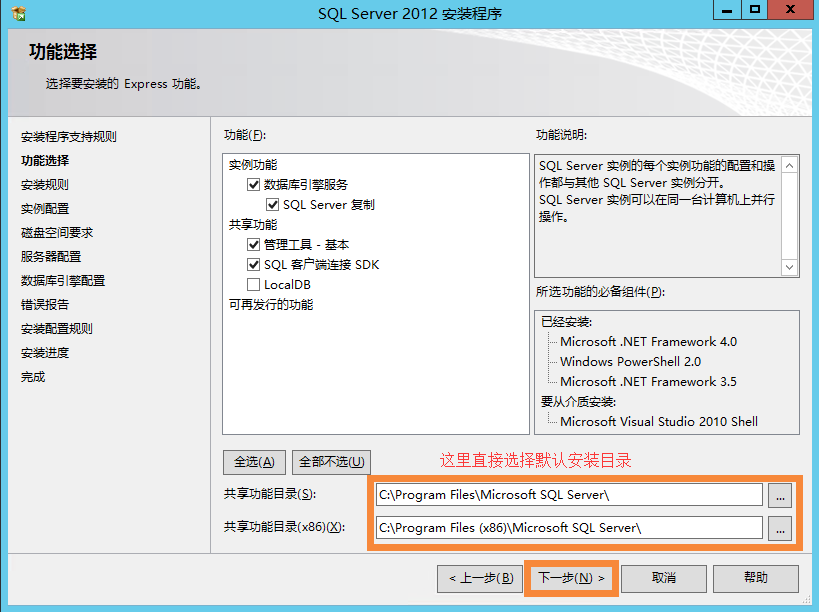
Task: Proceed with 下一步(N) button
Action: pyautogui.click(x=571, y=578)
